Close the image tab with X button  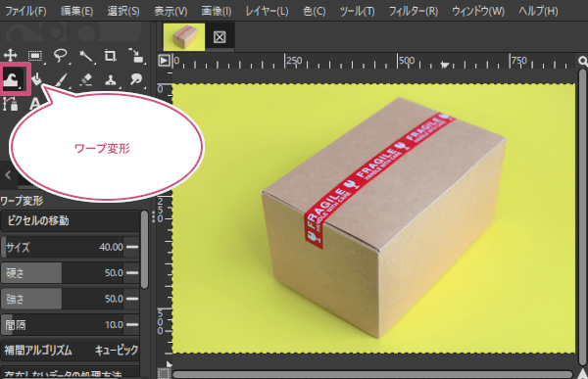click(220, 37)
